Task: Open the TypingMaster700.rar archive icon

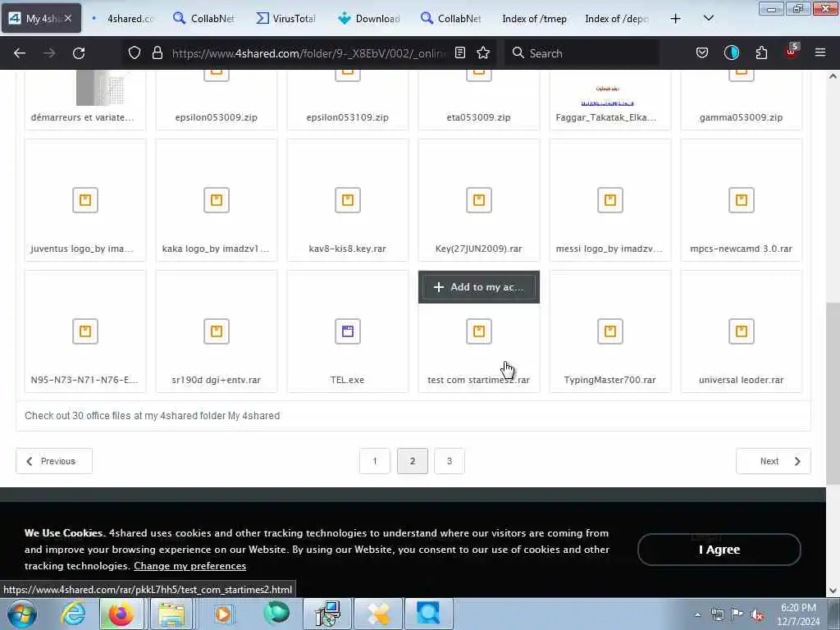Action: click(610, 331)
